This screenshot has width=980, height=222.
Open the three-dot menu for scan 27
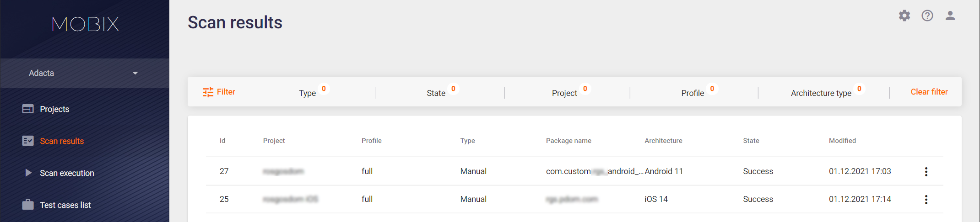[926, 172]
